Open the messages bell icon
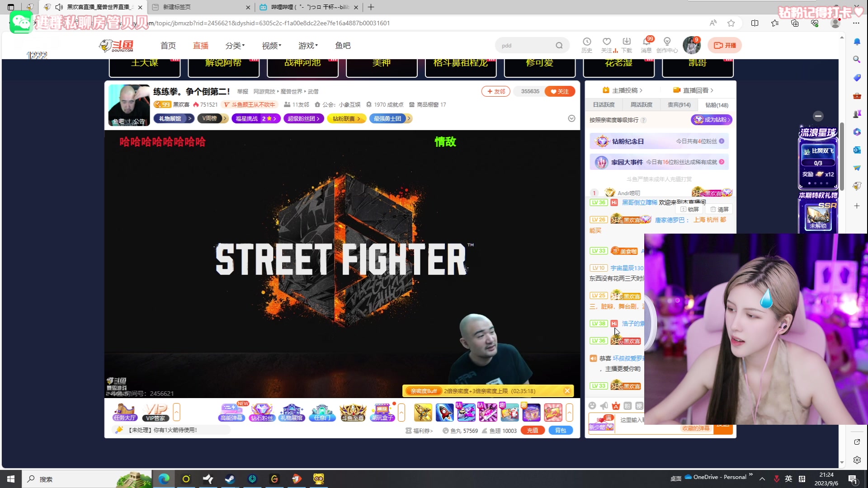 coord(646,45)
